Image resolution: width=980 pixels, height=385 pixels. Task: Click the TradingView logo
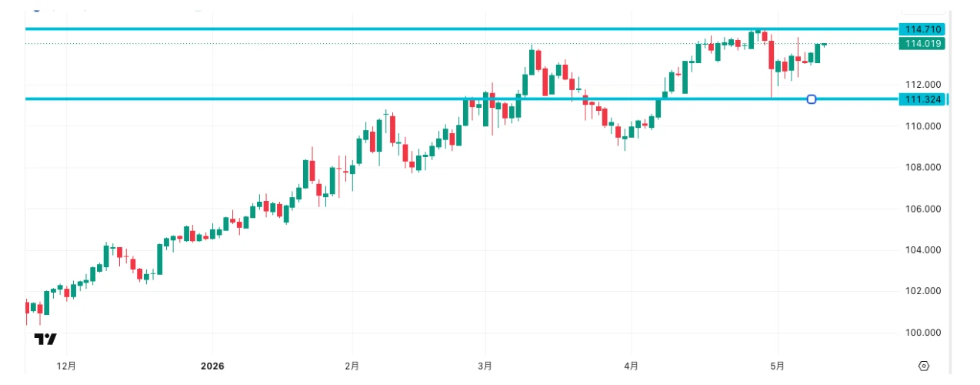coord(45,340)
